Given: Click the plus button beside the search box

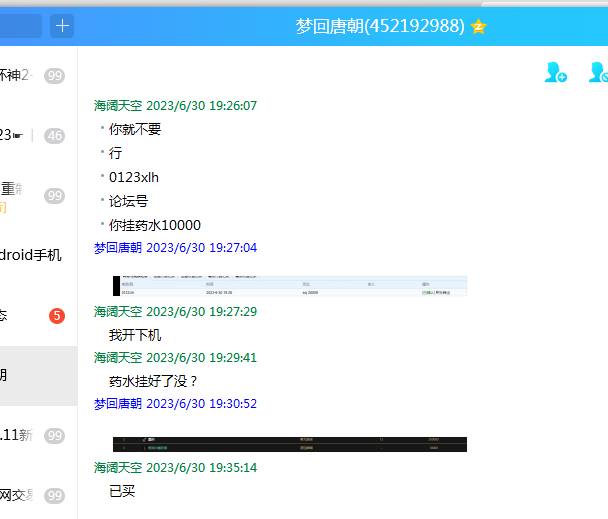Looking at the screenshot, I should point(62,26).
